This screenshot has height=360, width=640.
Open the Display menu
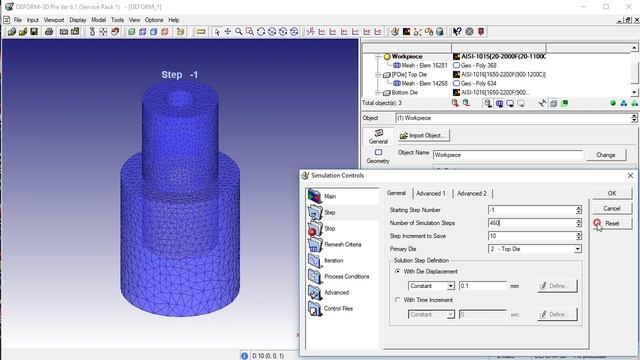pos(78,20)
